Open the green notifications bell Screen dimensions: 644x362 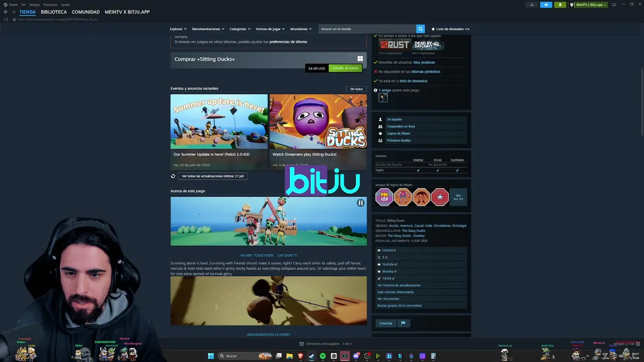pyautogui.click(x=559, y=5)
